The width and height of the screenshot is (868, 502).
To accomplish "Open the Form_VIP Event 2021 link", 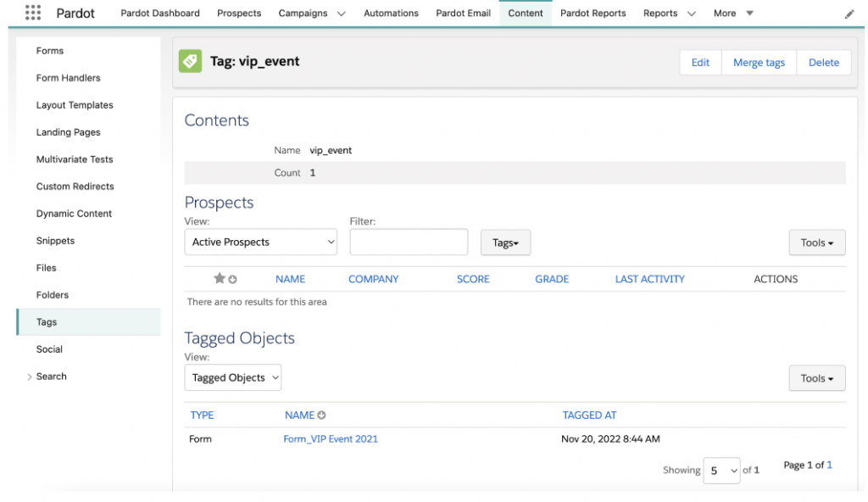I will click(331, 438).
